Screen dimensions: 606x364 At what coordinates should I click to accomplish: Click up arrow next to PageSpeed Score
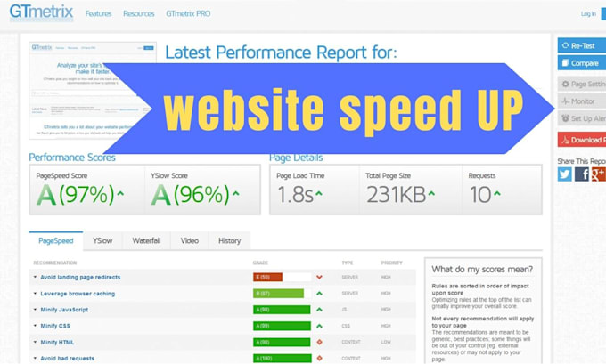point(120,193)
